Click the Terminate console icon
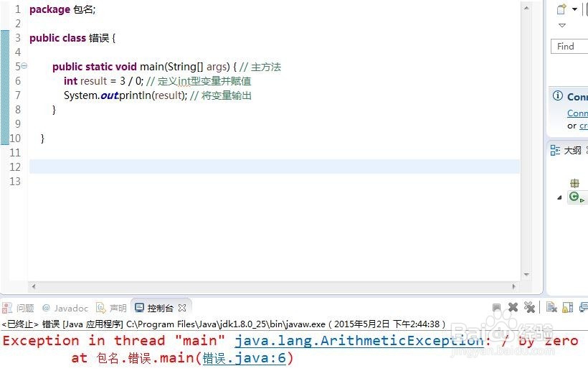The height and width of the screenshot is (371, 588). [496, 308]
